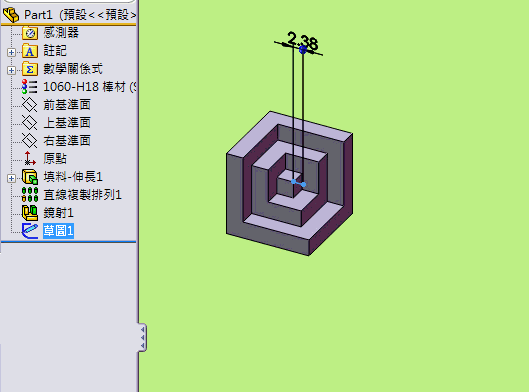Select the left blue sketch endpoint
Image resolution: width=529 pixels, height=392 pixels.
[x=294, y=181]
